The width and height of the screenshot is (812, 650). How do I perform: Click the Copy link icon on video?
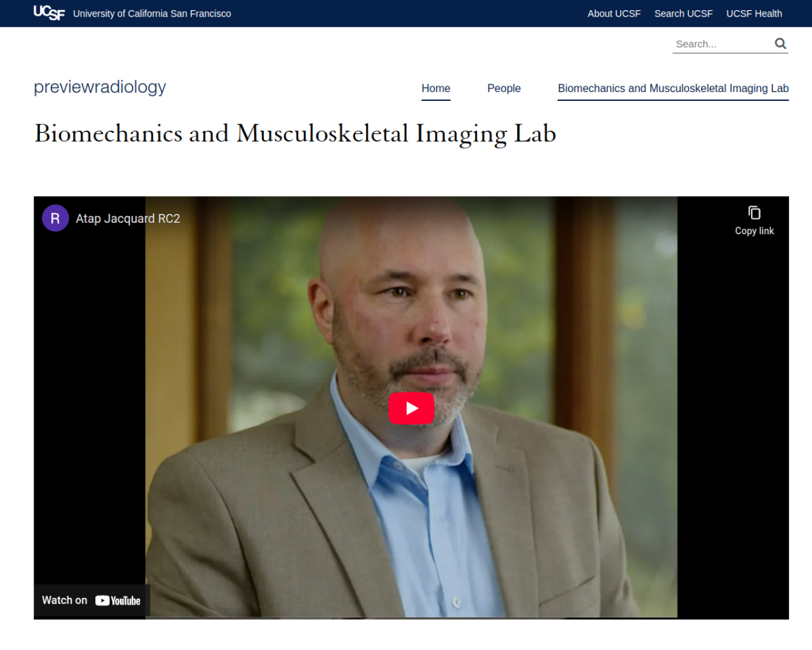click(754, 213)
